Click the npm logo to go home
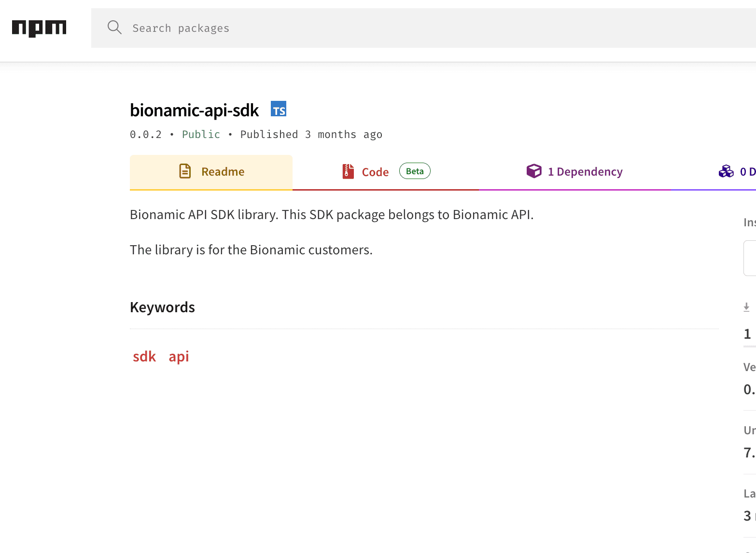The height and width of the screenshot is (553, 756). tap(39, 28)
